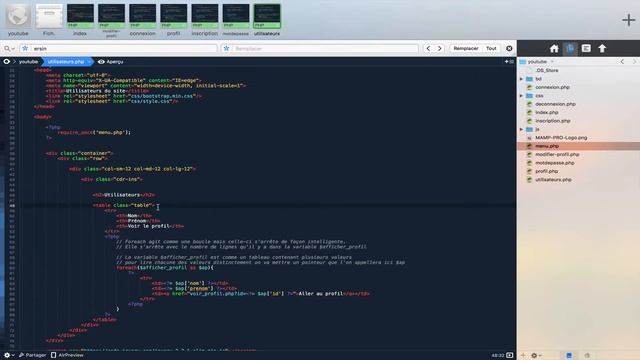Open the youtube folder path dropdown
The width and height of the screenshot is (640, 360).
tap(537, 62)
